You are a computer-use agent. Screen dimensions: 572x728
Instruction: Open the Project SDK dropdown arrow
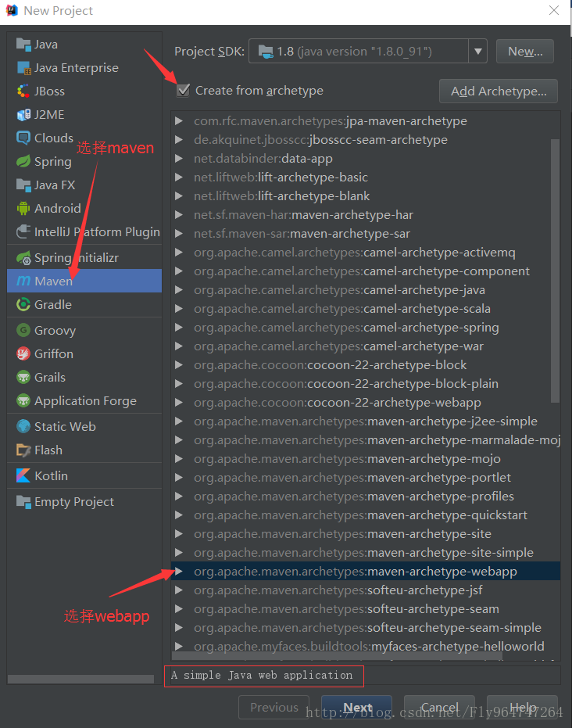point(477,51)
